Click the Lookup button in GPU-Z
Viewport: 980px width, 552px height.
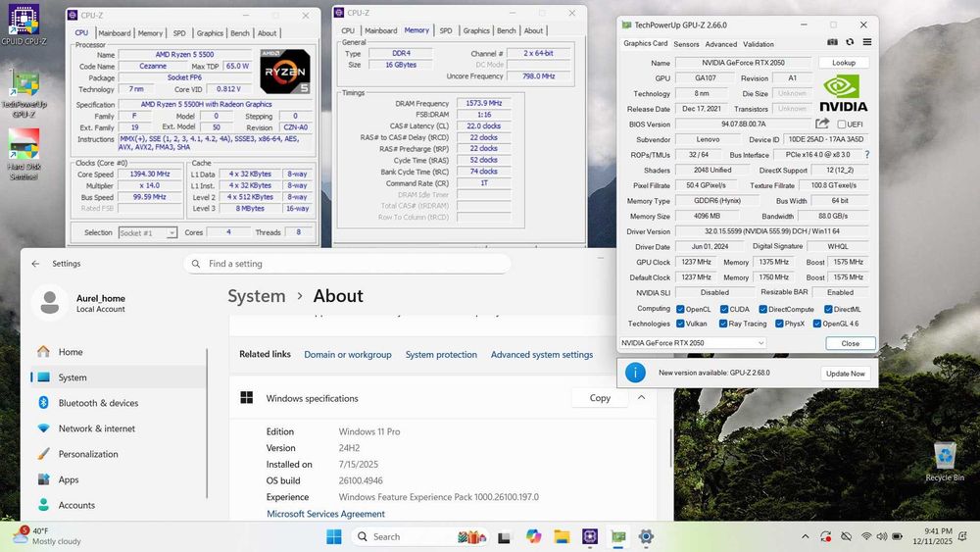pos(844,63)
